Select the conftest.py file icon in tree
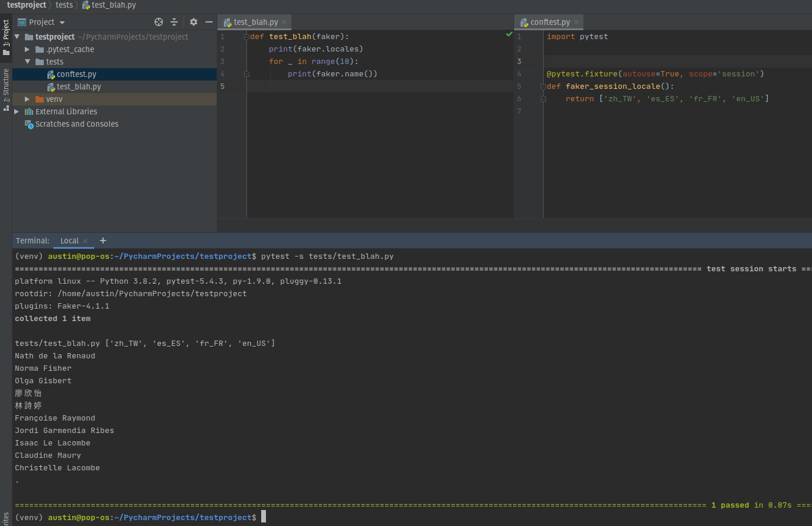The width and height of the screenshot is (812, 526). click(50, 74)
